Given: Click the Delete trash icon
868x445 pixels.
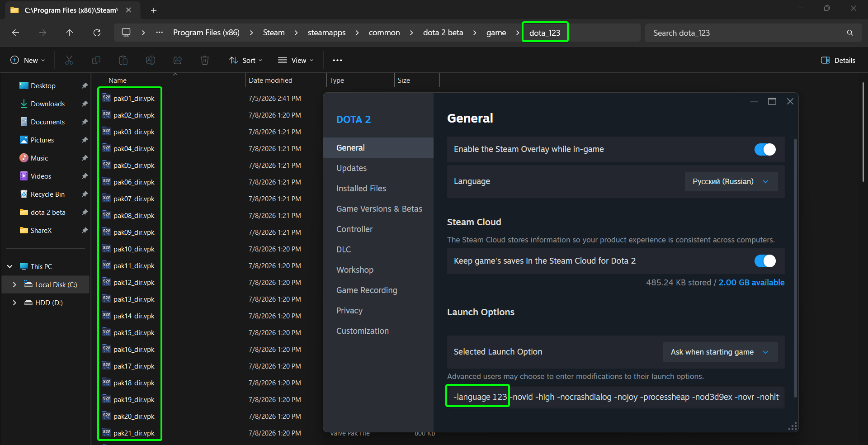Looking at the screenshot, I should (205, 60).
